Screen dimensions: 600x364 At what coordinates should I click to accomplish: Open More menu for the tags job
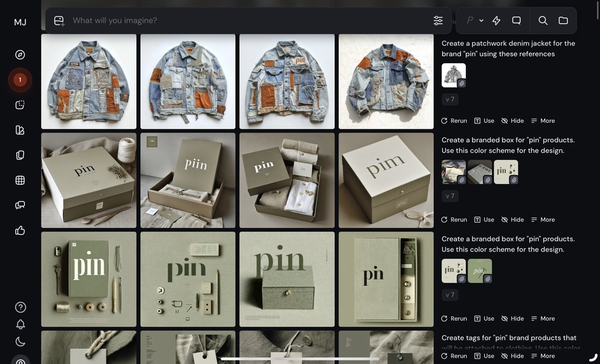click(543, 356)
